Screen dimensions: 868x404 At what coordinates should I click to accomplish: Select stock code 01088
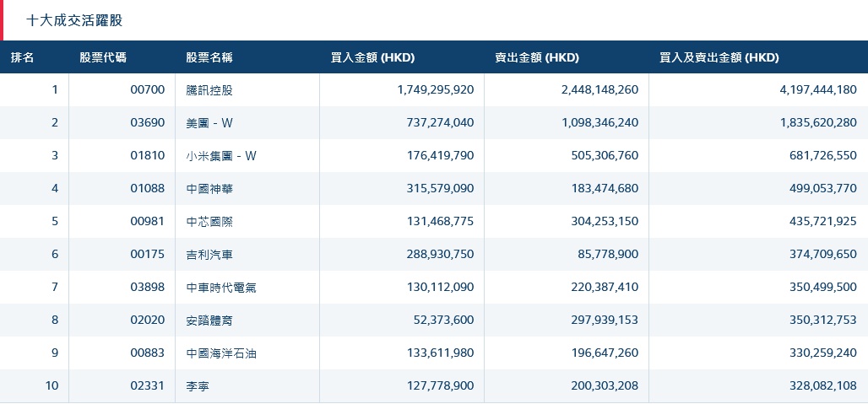[x=148, y=188]
